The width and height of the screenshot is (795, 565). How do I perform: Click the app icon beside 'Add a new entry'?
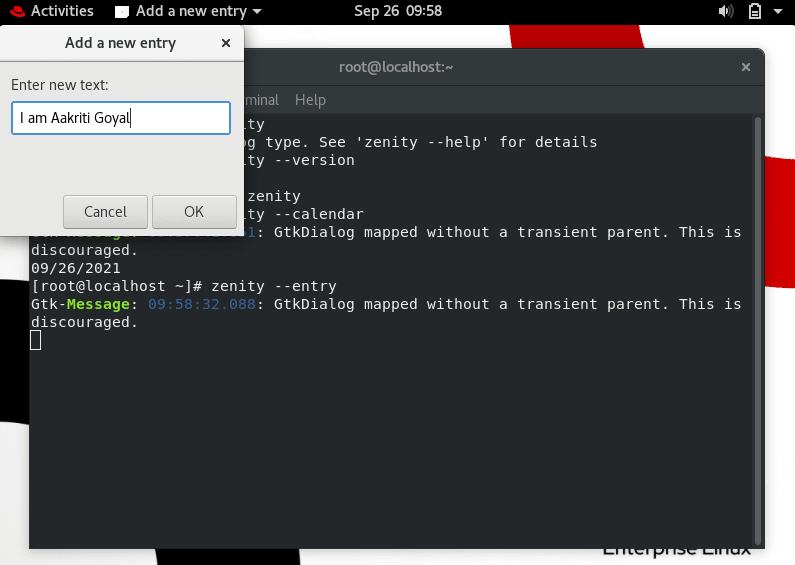tap(122, 12)
